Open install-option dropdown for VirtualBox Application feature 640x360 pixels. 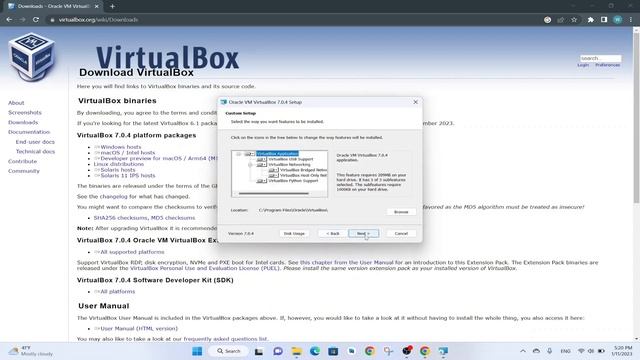coord(249,154)
